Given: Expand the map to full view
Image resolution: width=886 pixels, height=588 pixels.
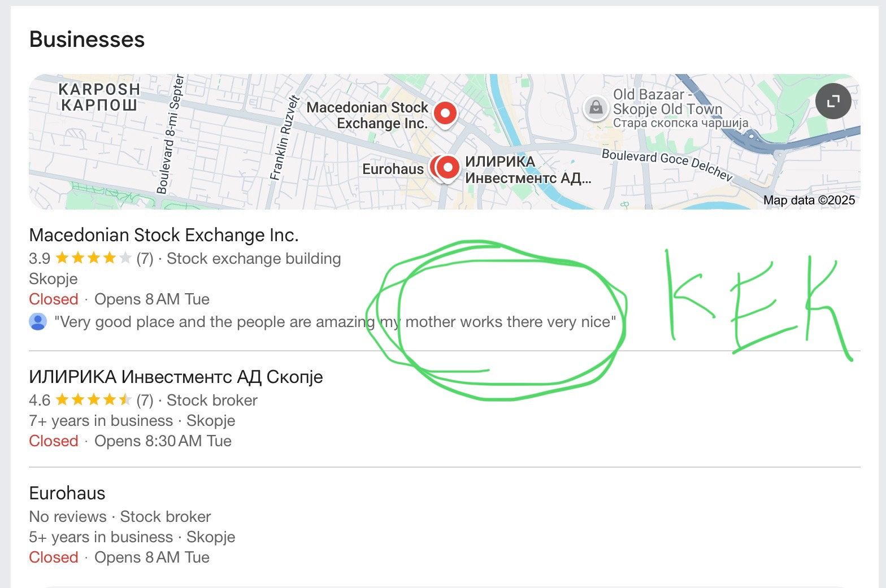Looking at the screenshot, I should [833, 102].
